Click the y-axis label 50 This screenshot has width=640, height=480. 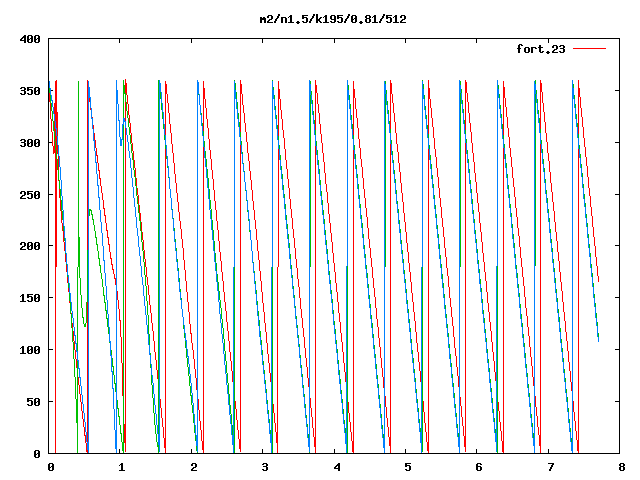point(34,402)
